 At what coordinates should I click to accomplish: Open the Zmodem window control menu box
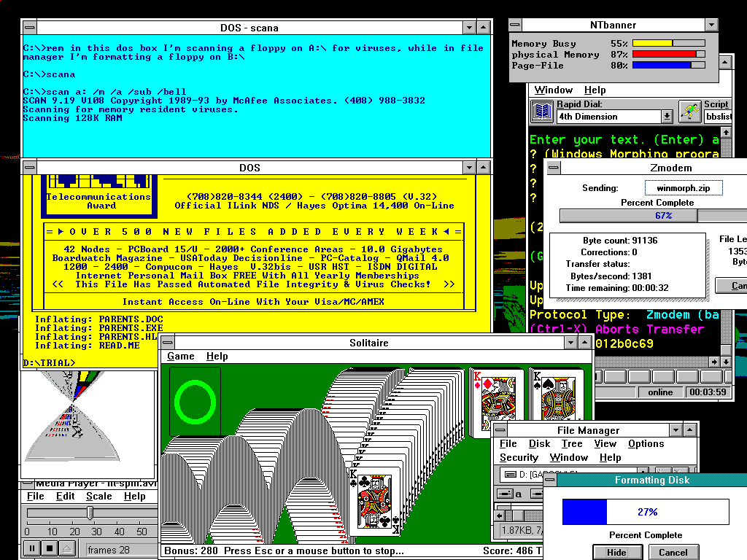[x=554, y=168]
